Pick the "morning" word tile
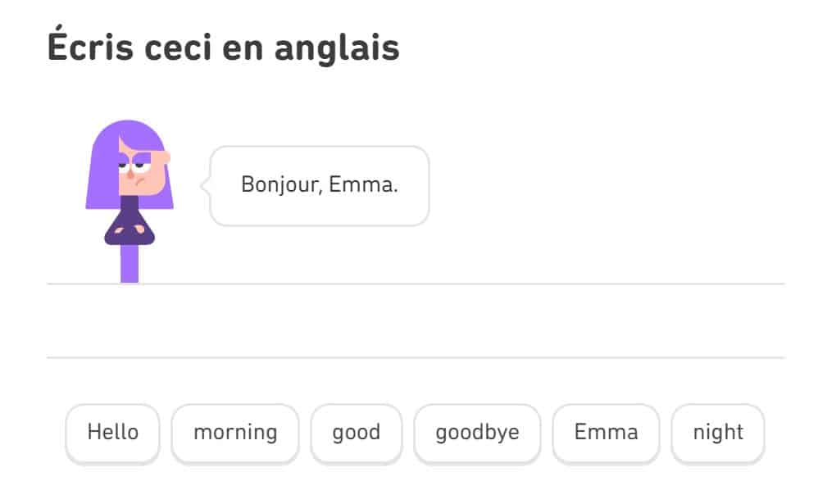 [x=235, y=433]
